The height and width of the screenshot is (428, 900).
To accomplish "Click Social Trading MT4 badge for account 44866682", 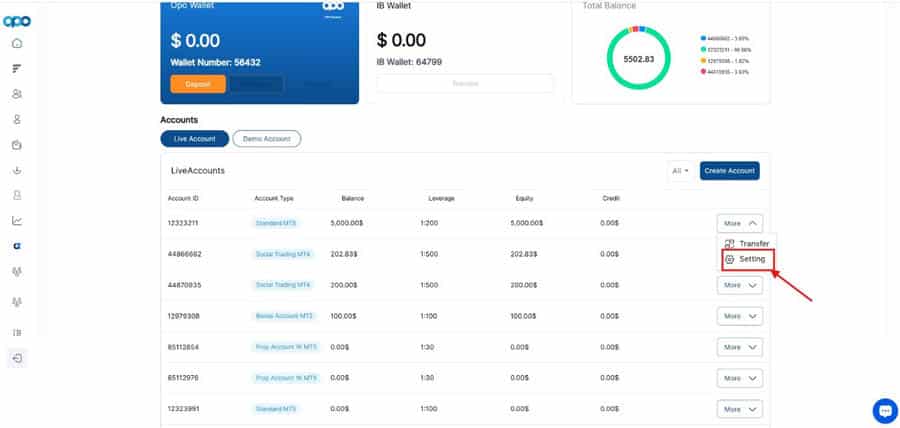I will click(284, 254).
